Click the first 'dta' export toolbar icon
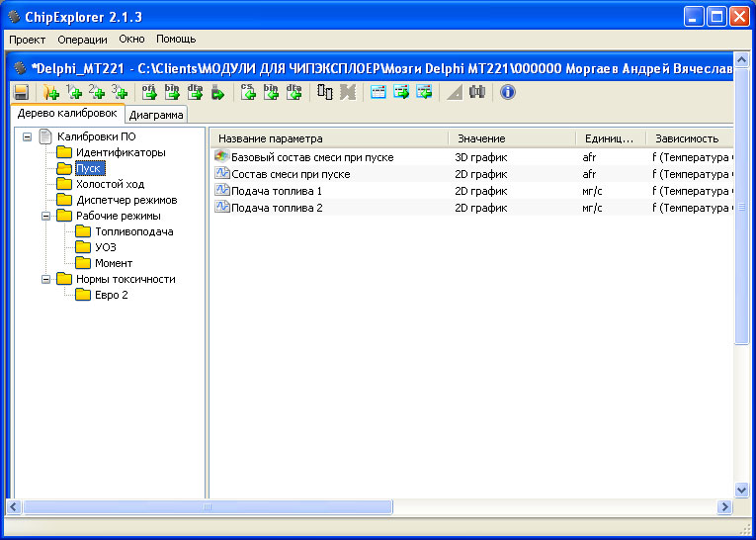 click(195, 92)
